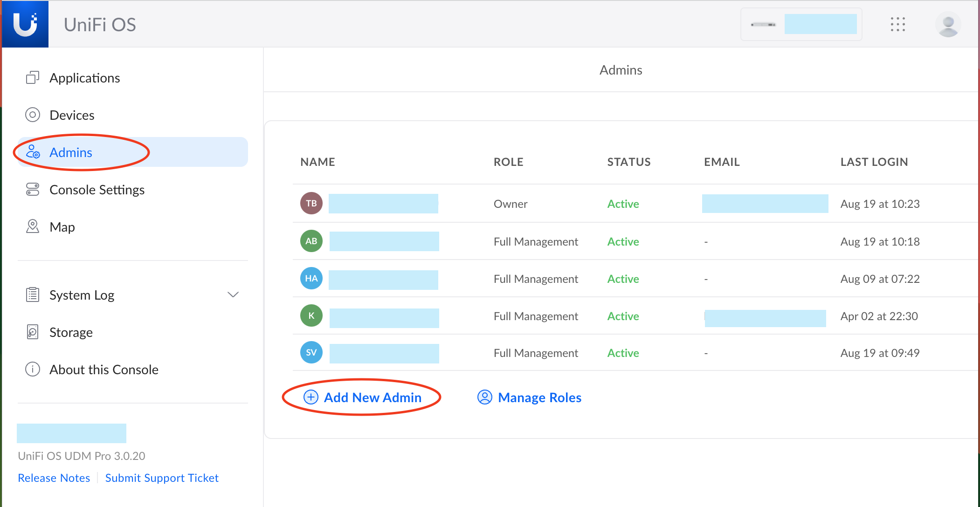Click Submit Support Ticket link
The image size is (980, 507).
click(x=162, y=478)
